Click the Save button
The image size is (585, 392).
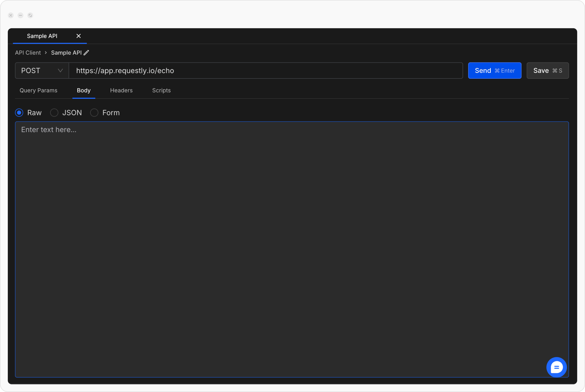tap(547, 71)
